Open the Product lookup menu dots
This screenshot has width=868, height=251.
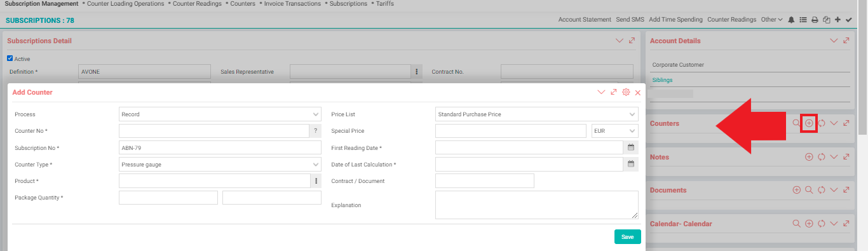pos(315,181)
